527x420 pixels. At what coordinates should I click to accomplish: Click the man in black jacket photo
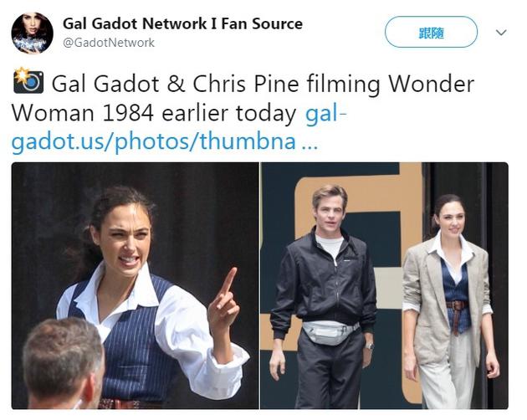[x=325, y=296]
